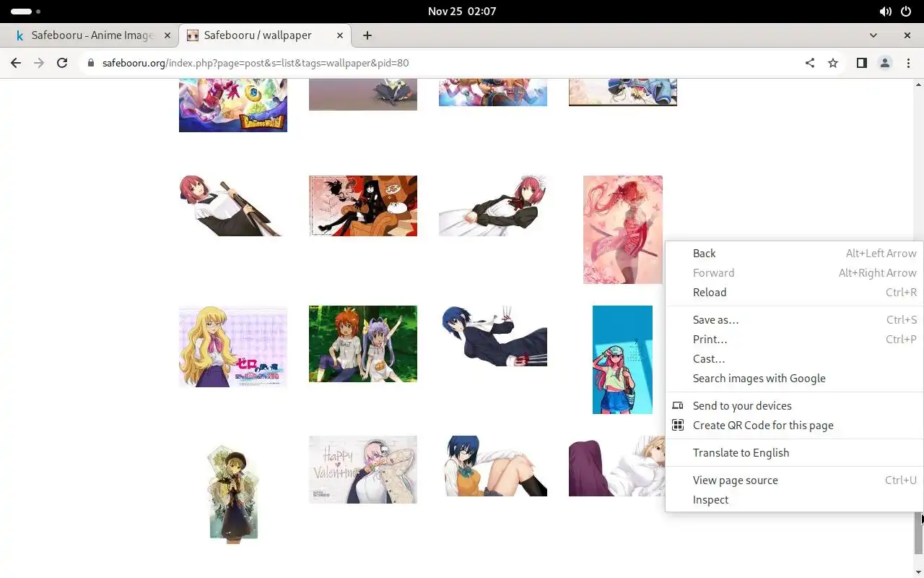
Task: Open the clock showing Nov 25 02:07
Action: 462,12
